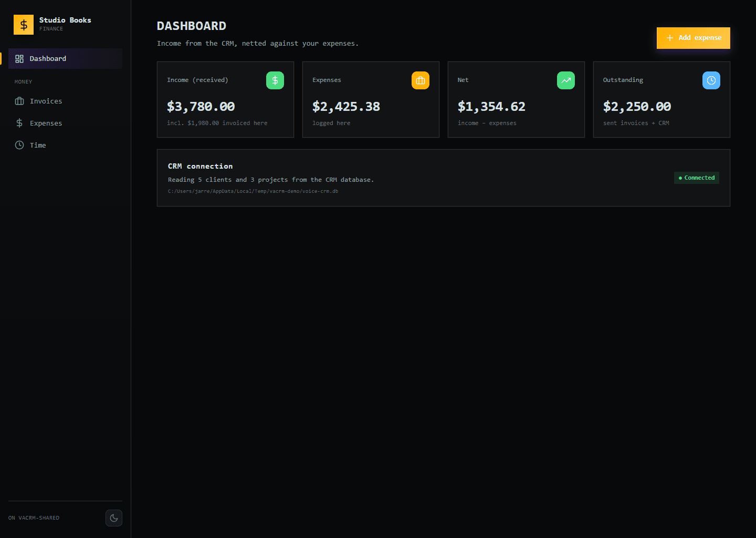Click the 'income − expenses' caption
The image size is (756, 538).
pyautogui.click(x=487, y=123)
